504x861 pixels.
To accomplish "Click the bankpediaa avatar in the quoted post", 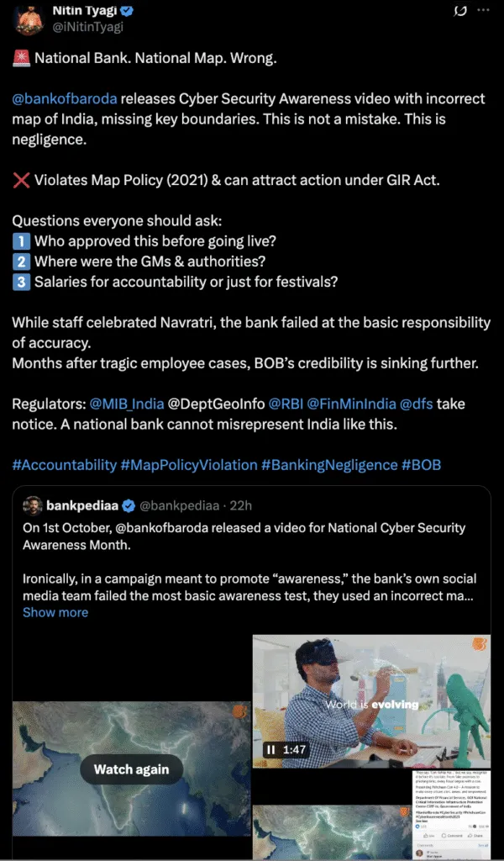I will (32, 506).
